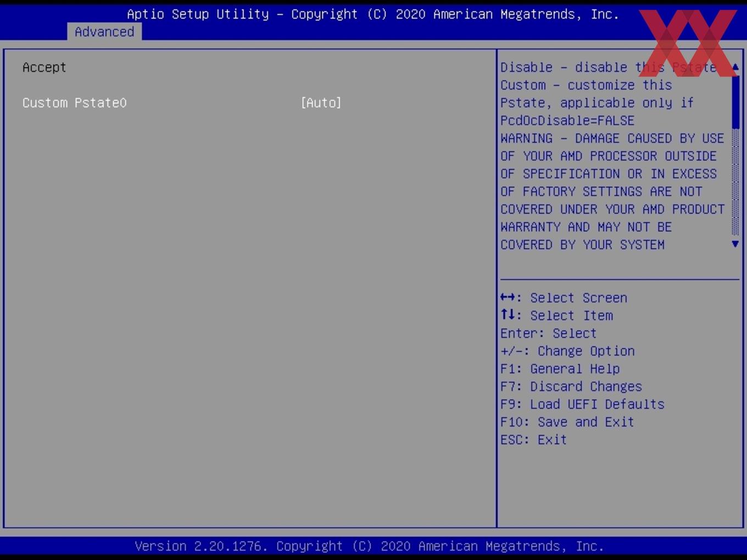Click the 'Select Screen' left-right arrows icon

tap(508, 298)
